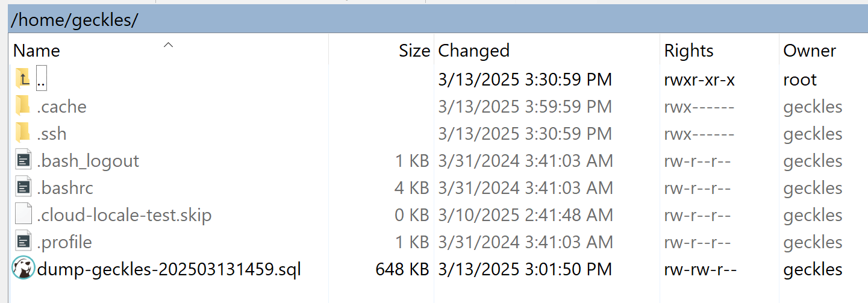Screen dimensions: 868x303
Task: Click the parent directory up-arrow folder icon
Action: click(x=23, y=79)
